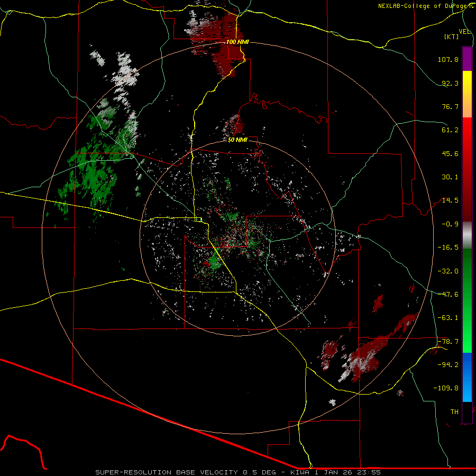Click the 50 NMI range ring label
476x476 pixels.
pyautogui.click(x=237, y=140)
